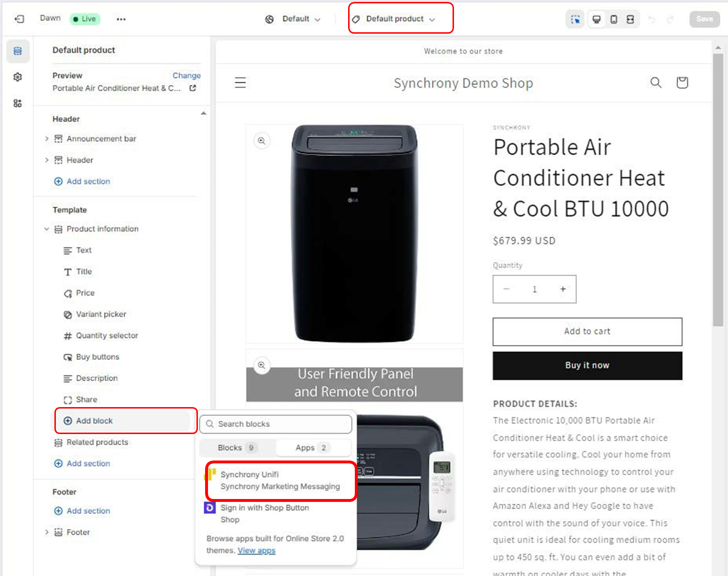Click the Buy it now button
The height and width of the screenshot is (576, 728).
[587, 366]
